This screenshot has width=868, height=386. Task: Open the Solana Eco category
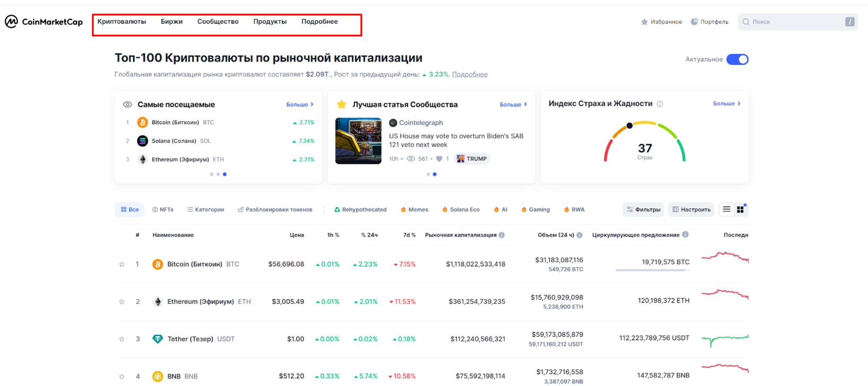pyautogui.click(x=461, y=210)
